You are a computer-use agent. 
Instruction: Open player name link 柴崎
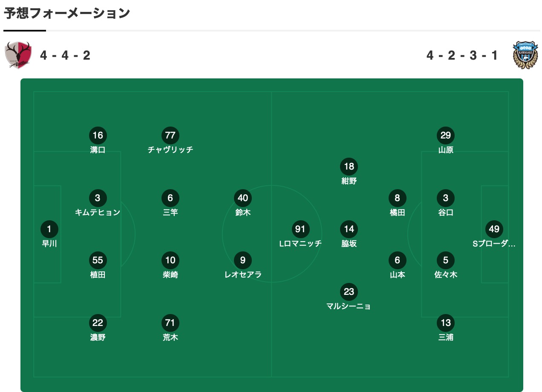[170, 275]
